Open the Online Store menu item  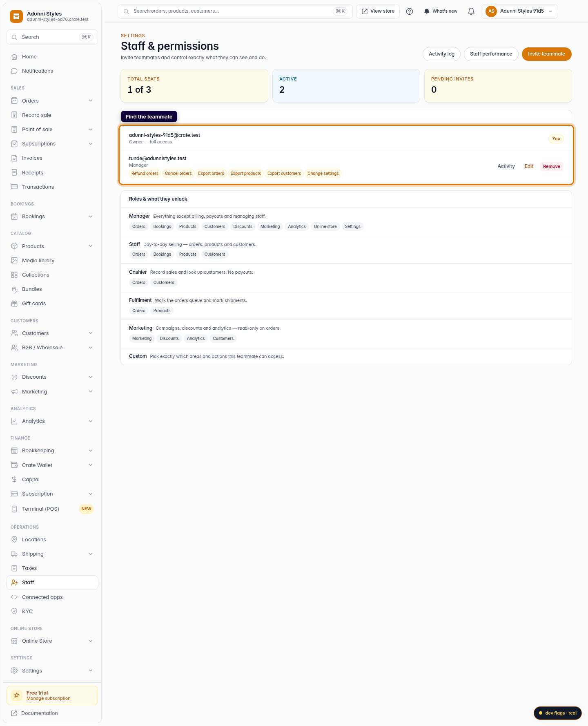pyautogui.click(x=52, y=641)
